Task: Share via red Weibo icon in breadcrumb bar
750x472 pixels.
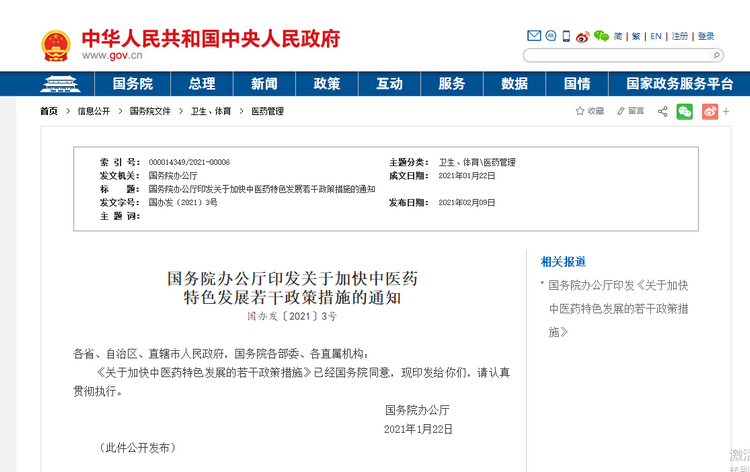Action: click(x=710, y=111)
